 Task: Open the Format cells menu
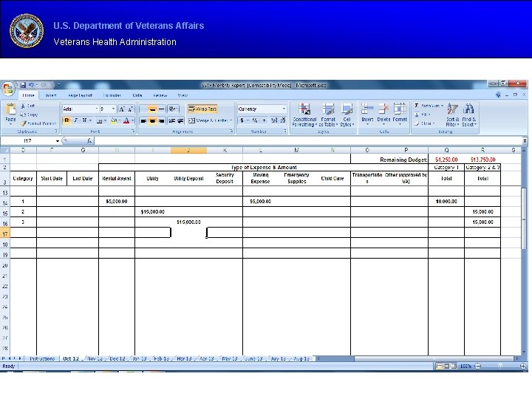(400, 115)
